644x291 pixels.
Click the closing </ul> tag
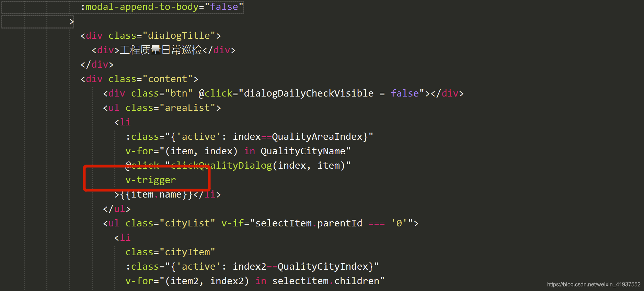(117, 209)
